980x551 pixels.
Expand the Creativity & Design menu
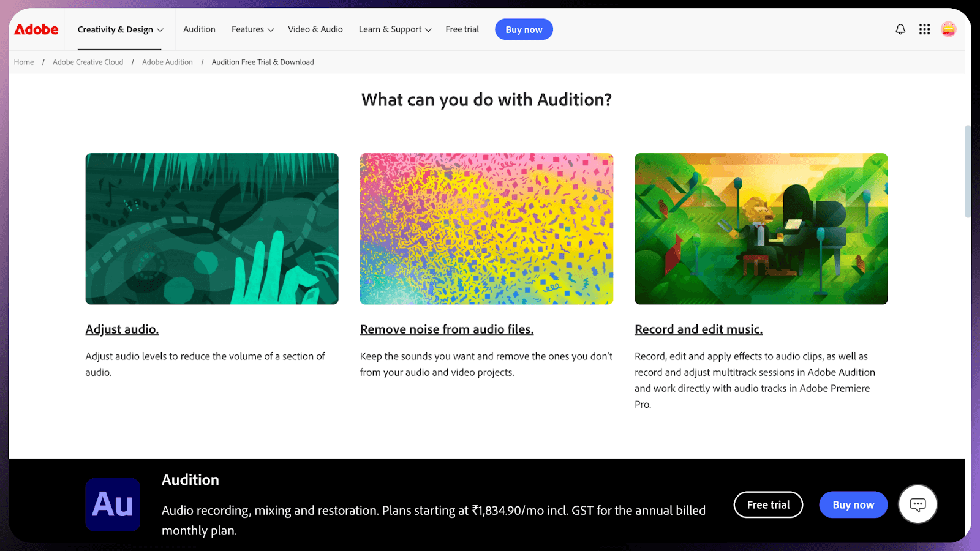tap(120, 29)
